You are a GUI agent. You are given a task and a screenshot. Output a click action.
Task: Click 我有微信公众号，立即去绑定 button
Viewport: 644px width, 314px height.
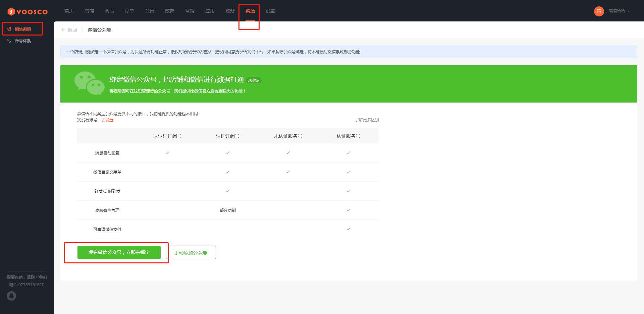pos(119,252)
